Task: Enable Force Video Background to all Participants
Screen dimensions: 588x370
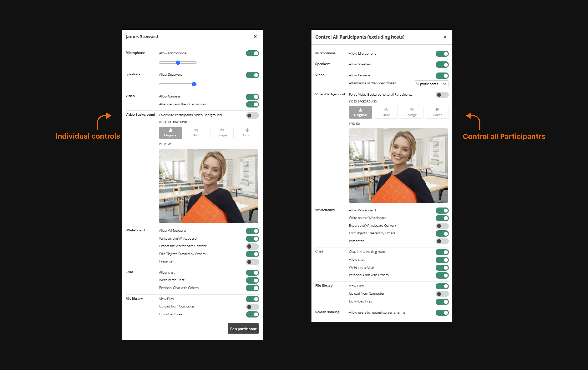Action: 442,95
